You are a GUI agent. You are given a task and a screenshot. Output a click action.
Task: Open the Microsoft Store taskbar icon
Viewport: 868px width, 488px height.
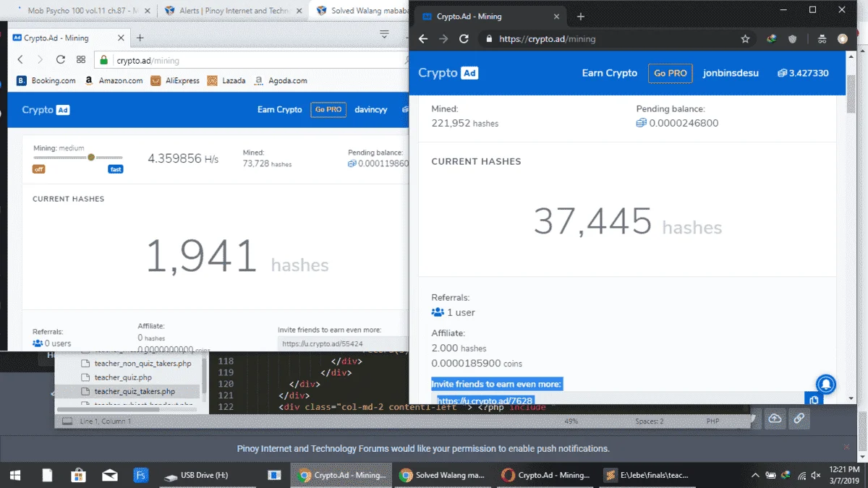coord(78,475)
